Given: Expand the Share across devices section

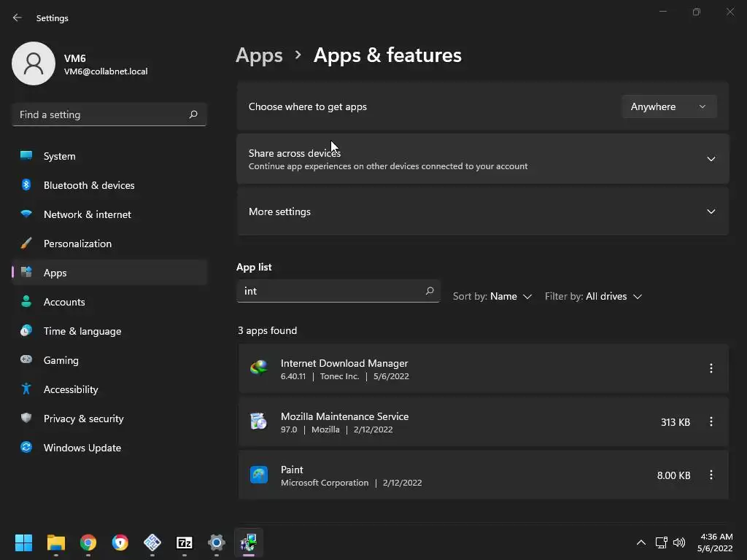Looking at the screenshot, I should click(711, 159).
